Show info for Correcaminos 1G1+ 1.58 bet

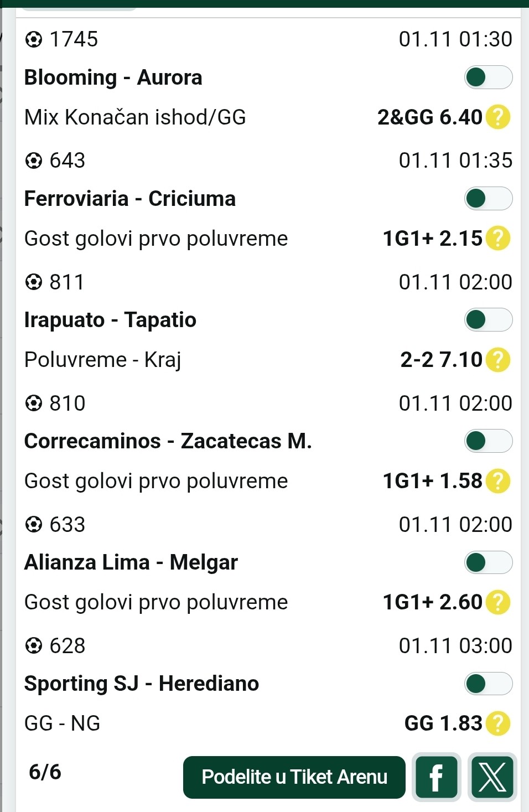pyautogui.click(x=497, y=481)
